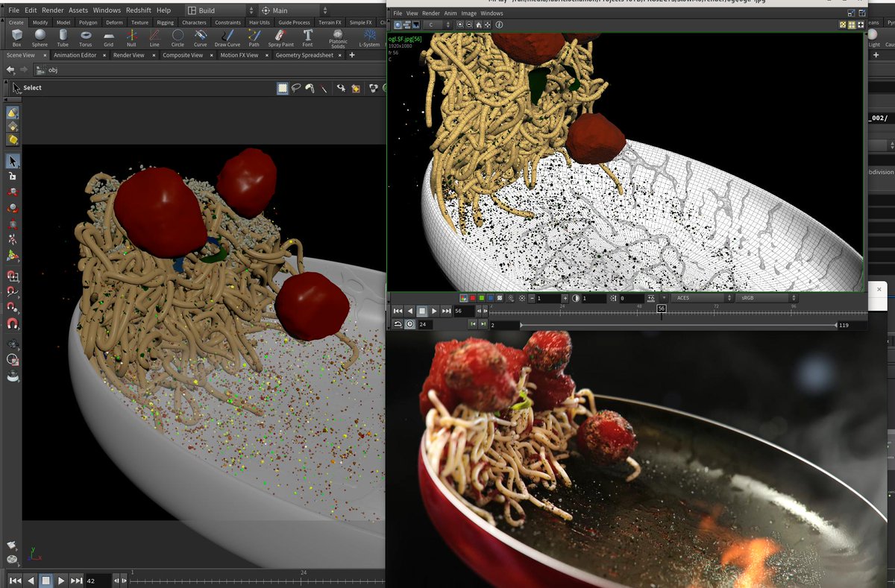This screenshot has height=588, width=895.
Task: Click the brush selection mode icon
Action: click(310, 88)
